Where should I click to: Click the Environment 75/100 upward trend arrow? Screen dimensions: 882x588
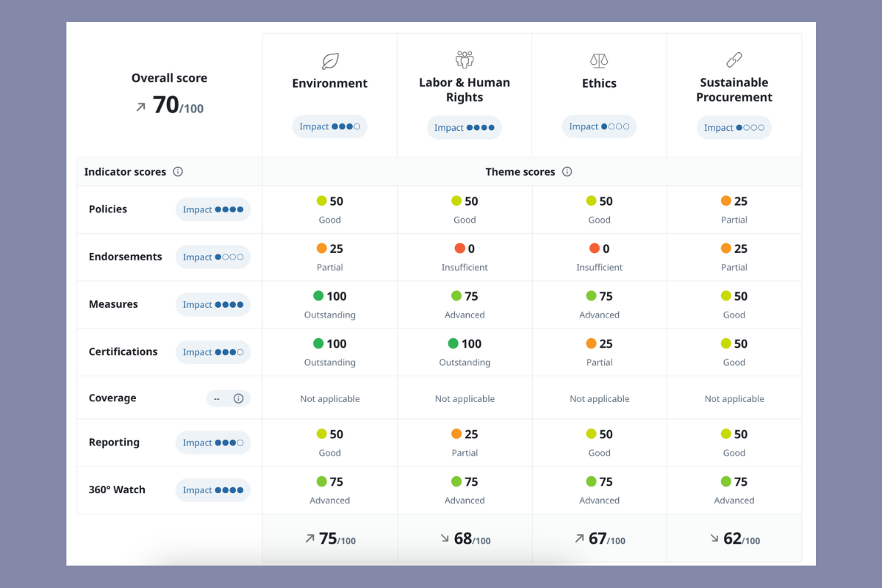click(310, 539)
